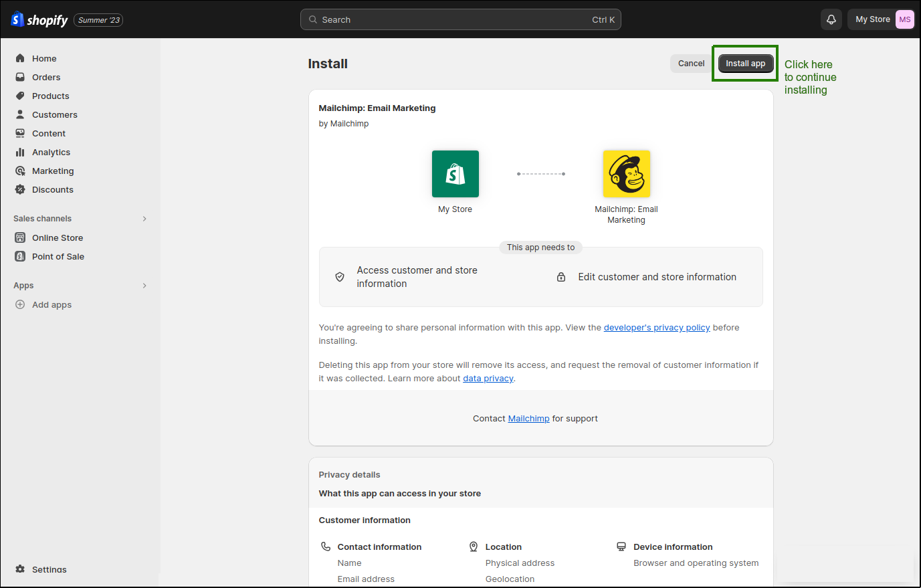Click the Mailchimp monkey logo thumbnail
The image size is (921, 588).
pyautogui.click(x=627, y=174)
